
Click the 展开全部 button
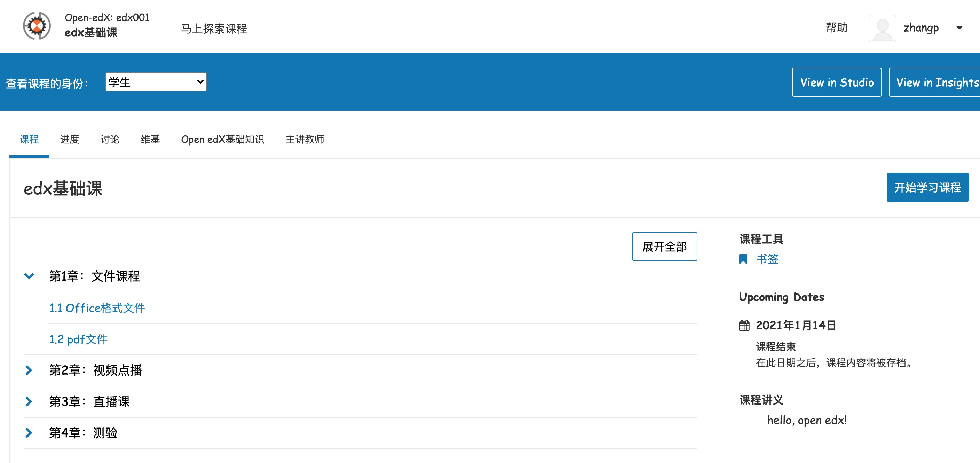664,246
